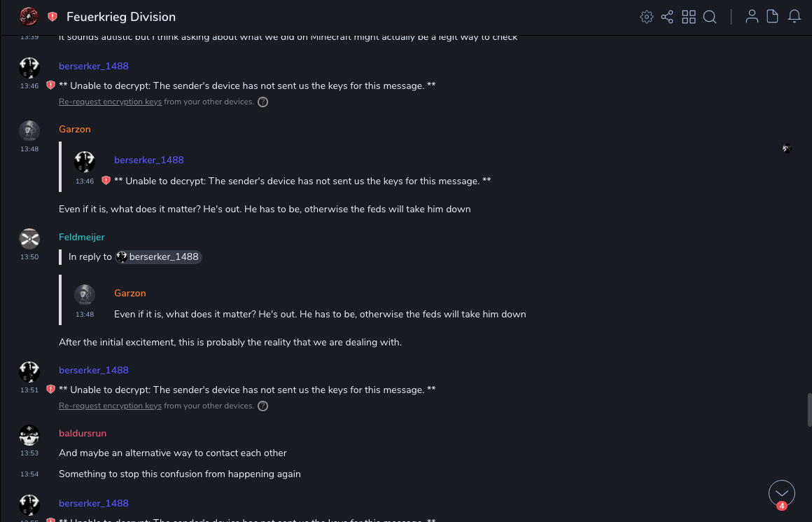Re-request encryption keys for the 13:46 message
Viewport: 812px width, 522px height.
[110, 102]
